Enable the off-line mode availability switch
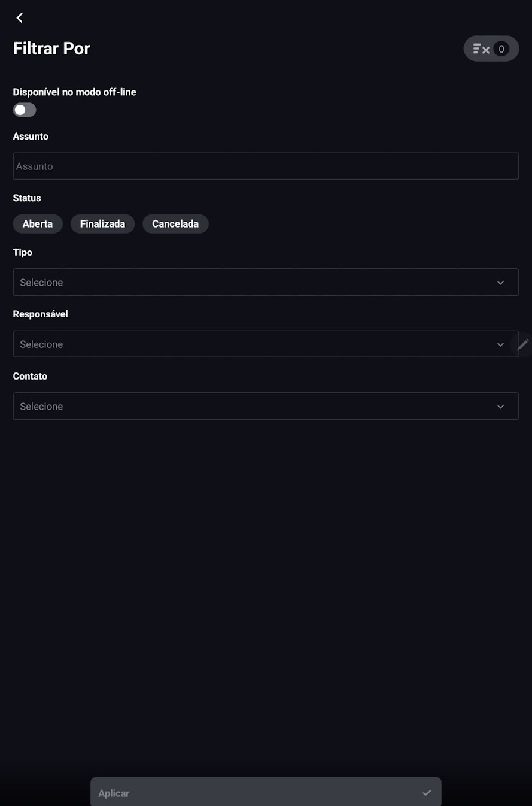 [x=25, y=110]
